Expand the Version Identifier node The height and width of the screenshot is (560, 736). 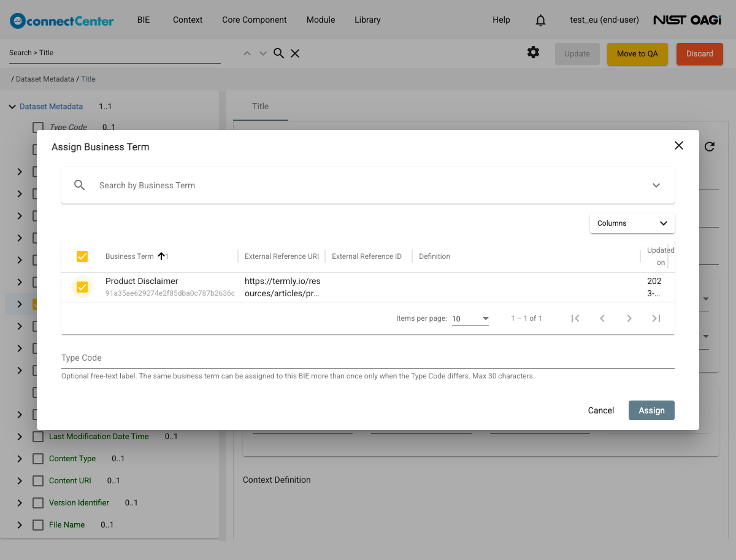(x=20, y=503)
